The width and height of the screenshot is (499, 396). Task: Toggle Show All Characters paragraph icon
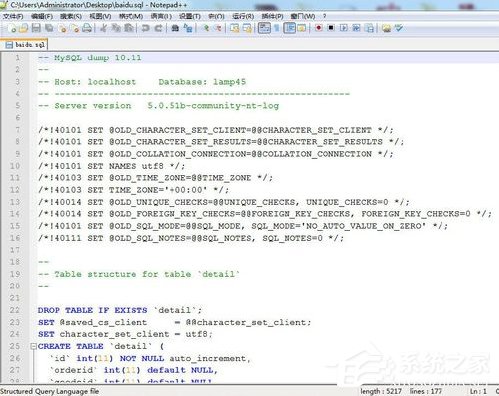point(277,28)
